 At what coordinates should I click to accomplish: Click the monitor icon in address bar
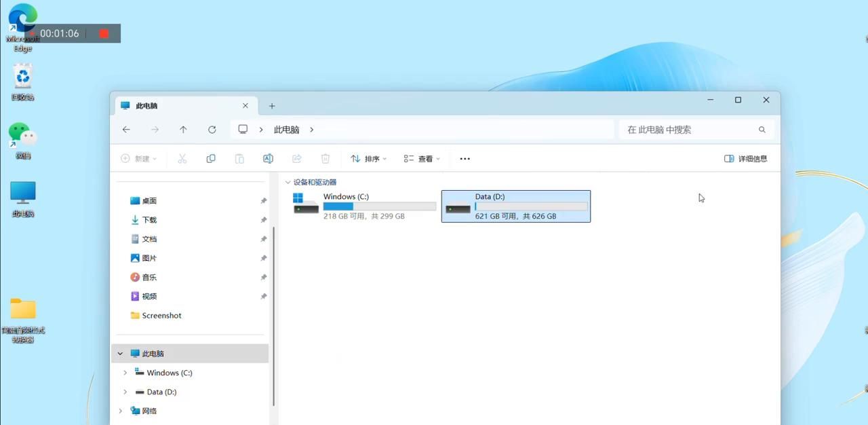pos(243,130)
